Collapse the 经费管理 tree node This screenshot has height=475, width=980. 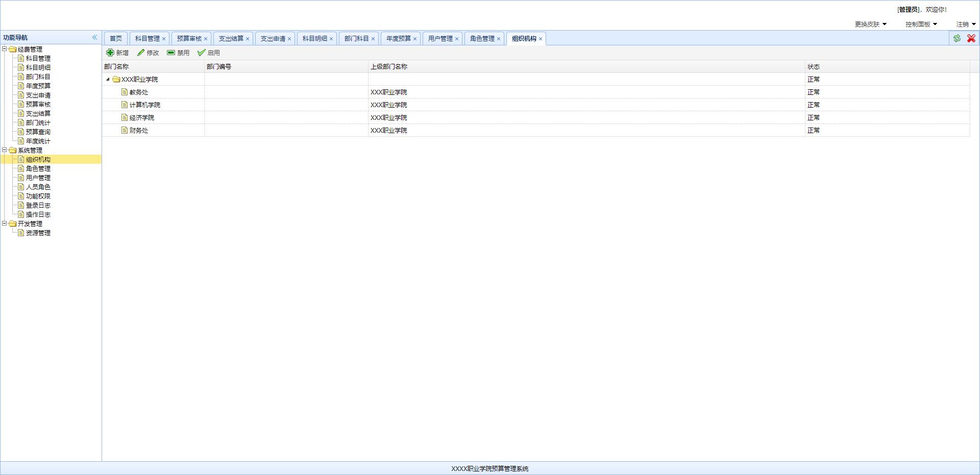tap(5, 49)
